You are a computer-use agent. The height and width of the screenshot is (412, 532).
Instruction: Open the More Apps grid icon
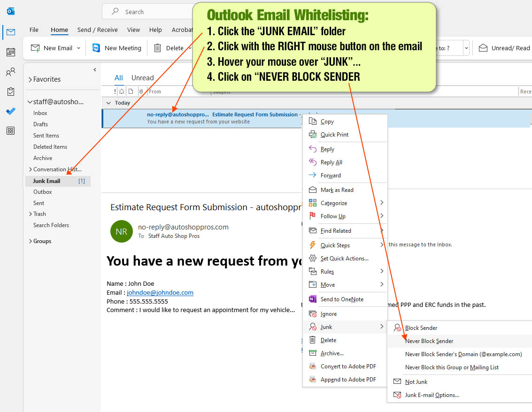[10, 131]
